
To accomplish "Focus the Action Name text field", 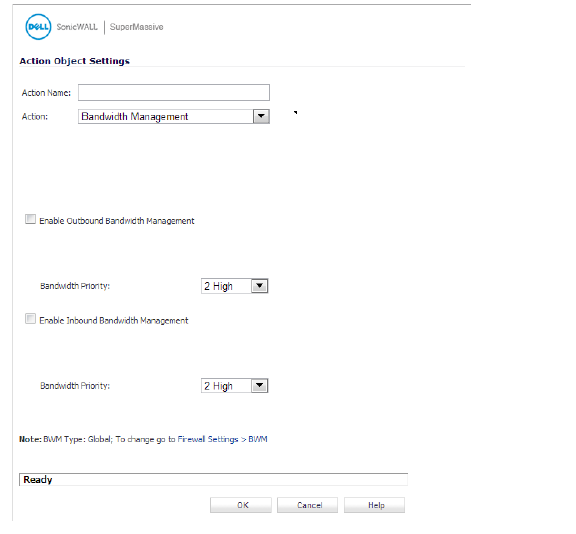I will coord(174,93).
